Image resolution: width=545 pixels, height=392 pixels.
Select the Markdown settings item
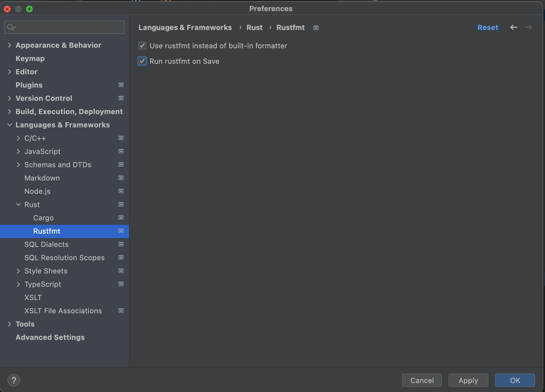coord(42,178)
